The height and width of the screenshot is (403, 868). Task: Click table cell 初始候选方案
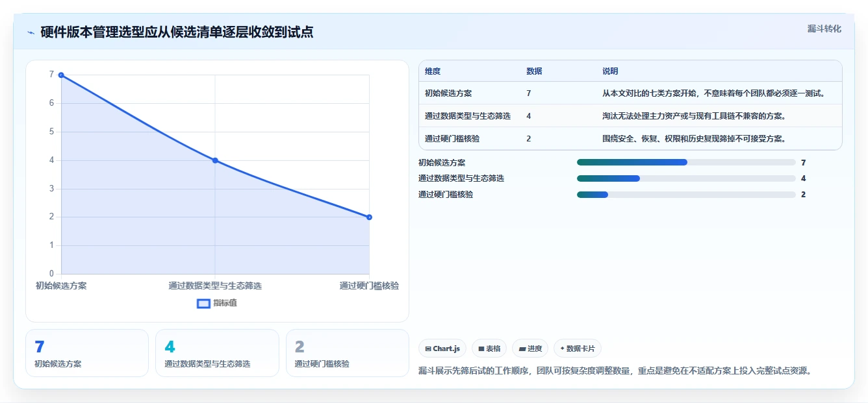pyautogui.click(x=448, y=93)
